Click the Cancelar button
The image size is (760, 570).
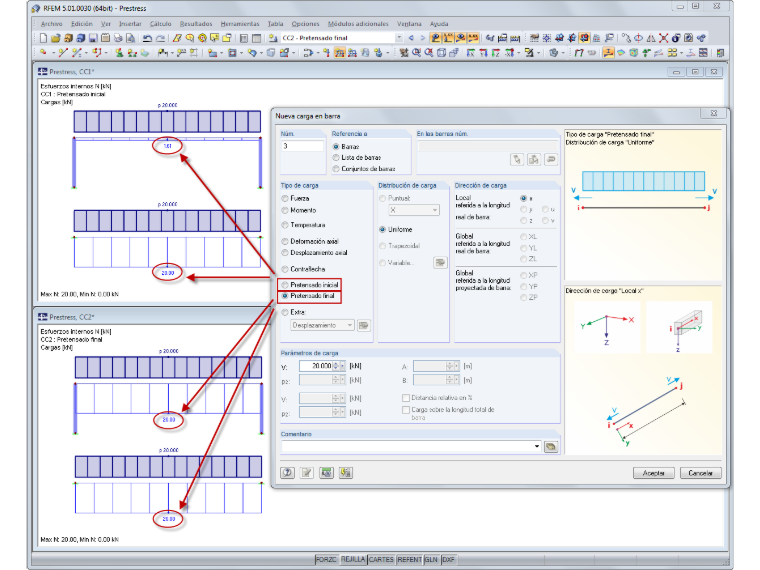[700, 473]
